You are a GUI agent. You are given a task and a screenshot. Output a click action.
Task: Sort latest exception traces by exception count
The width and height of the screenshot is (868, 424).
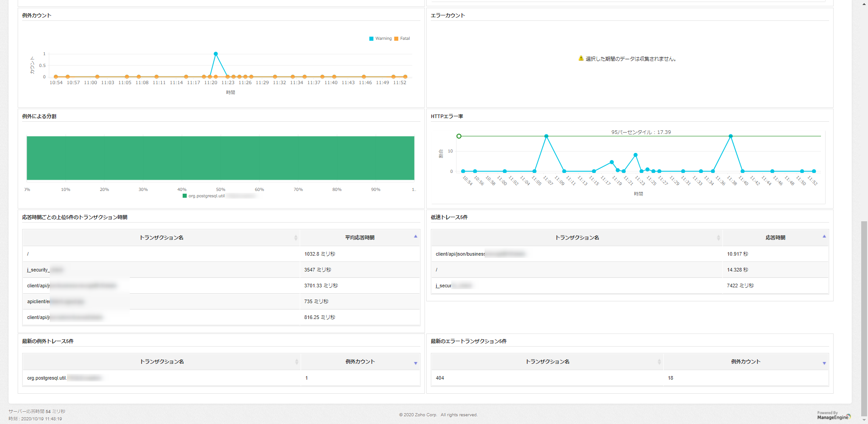coord(415,363)
